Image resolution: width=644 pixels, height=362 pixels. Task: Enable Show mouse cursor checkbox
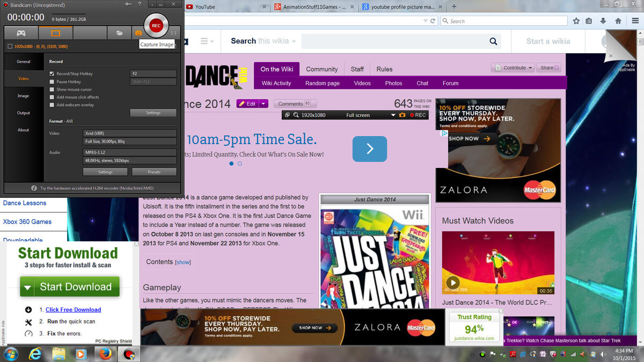52,90
